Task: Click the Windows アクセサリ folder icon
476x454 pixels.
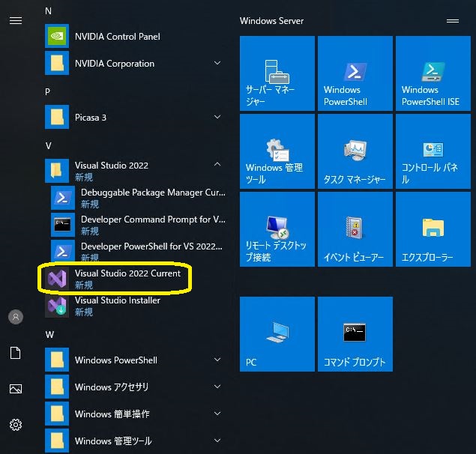Action: 57,387
